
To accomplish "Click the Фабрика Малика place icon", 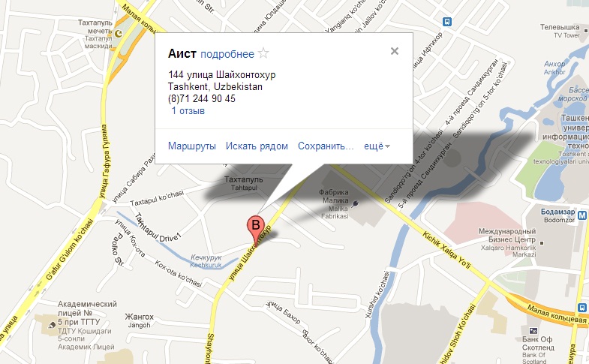I will pyautogui.click(x=356, y=204).
